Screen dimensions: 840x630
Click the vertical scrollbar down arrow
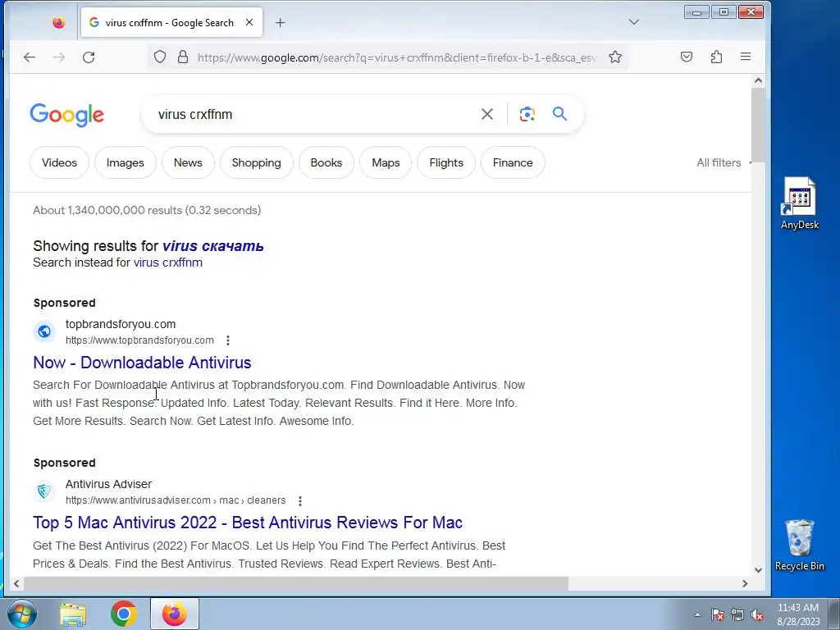tap(758, 570)
